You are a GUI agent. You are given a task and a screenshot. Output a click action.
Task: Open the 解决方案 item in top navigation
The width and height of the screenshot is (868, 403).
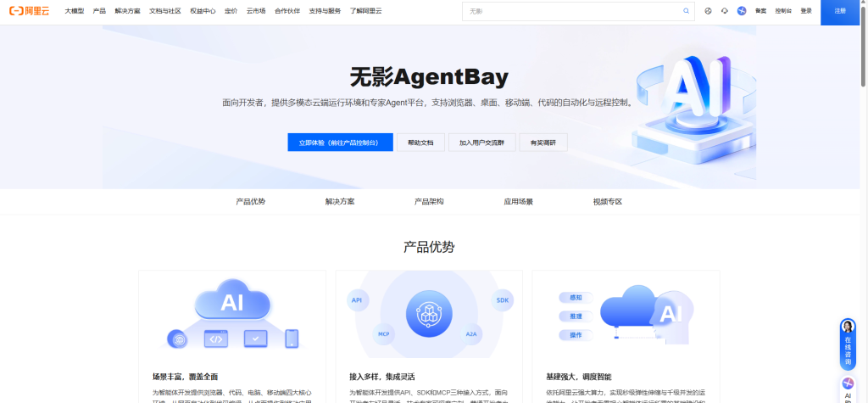tap(127, 11)
